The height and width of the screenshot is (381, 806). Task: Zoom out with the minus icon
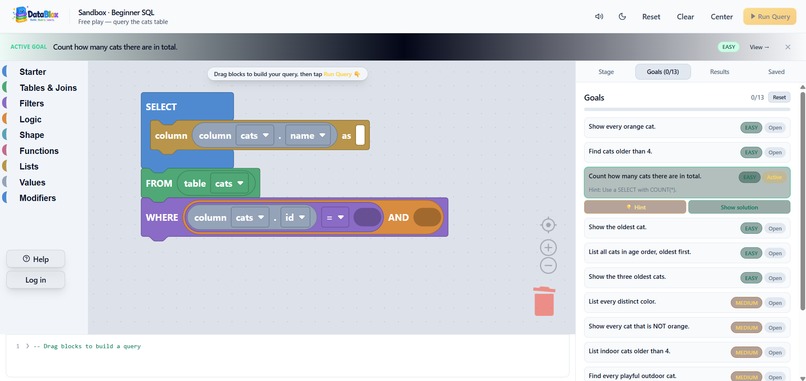548,265
